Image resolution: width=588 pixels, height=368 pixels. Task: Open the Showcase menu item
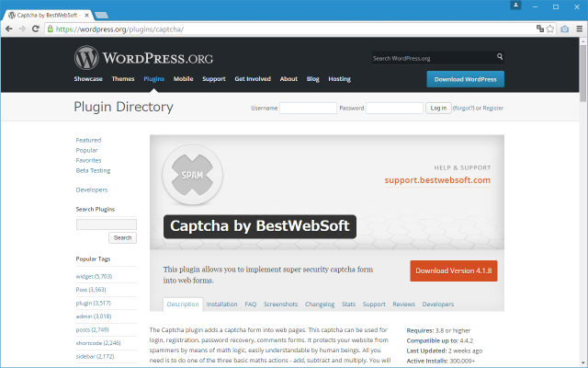tap(88, 79)
